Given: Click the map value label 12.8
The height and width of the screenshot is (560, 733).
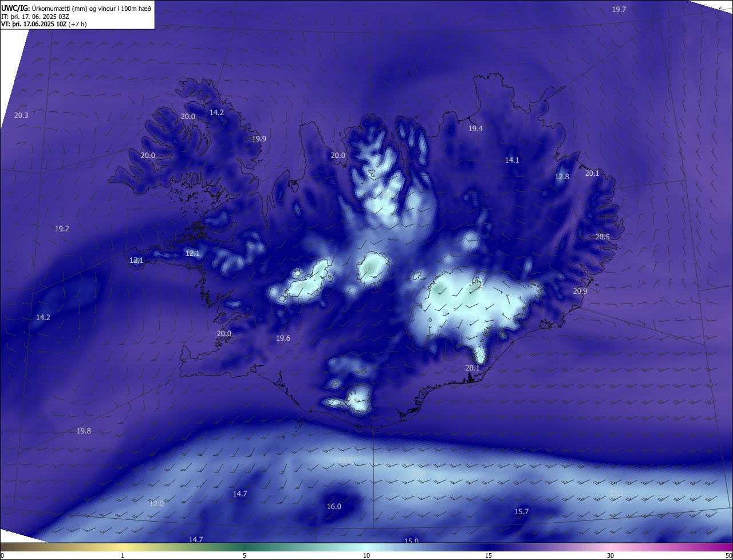Looking at the screenshot, I should (x=562, y=176).
